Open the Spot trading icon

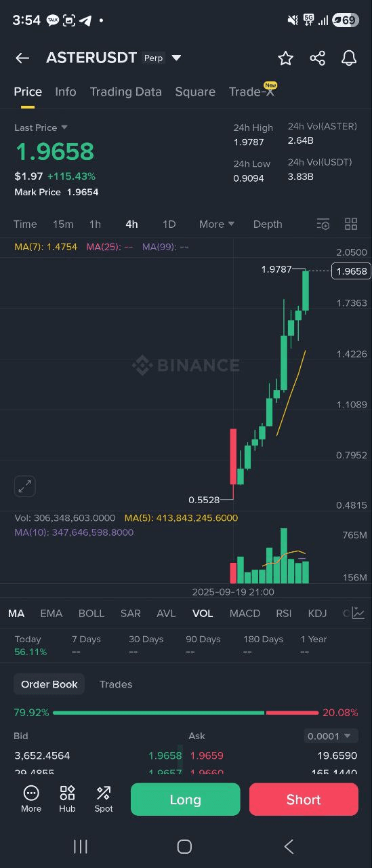(x=104, y=799)
